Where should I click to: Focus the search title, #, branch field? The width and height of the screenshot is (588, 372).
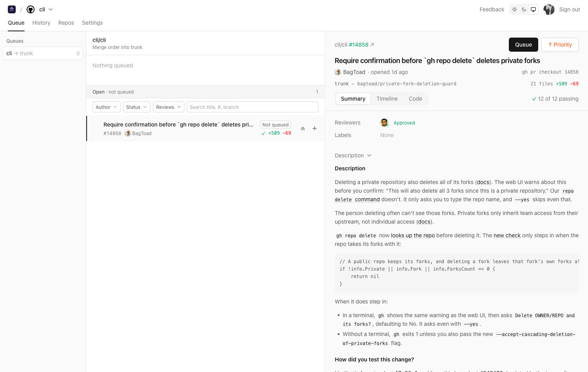click(x=252, y=107)
